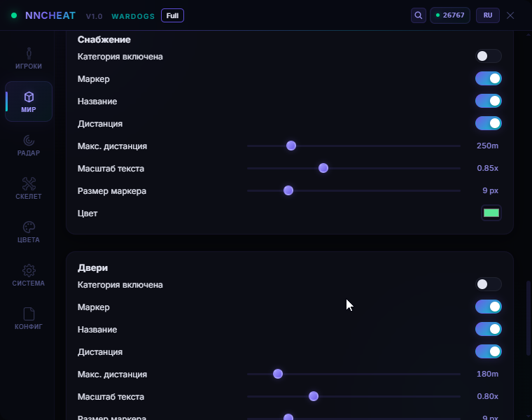This screenshot has width=532, height=420.
Task: Disable Маркер toggle under Снабжение
Action: [488, 78]
